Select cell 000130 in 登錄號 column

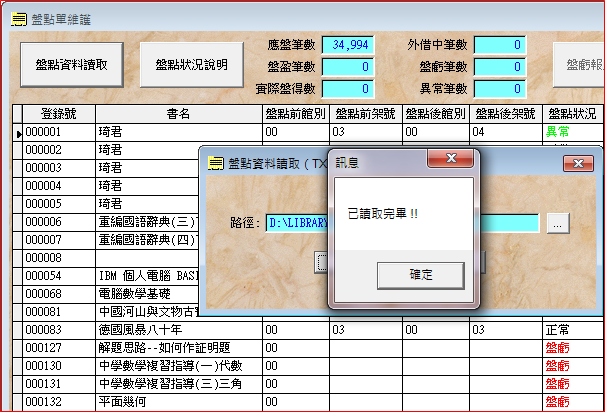click(x=59, y=366)
